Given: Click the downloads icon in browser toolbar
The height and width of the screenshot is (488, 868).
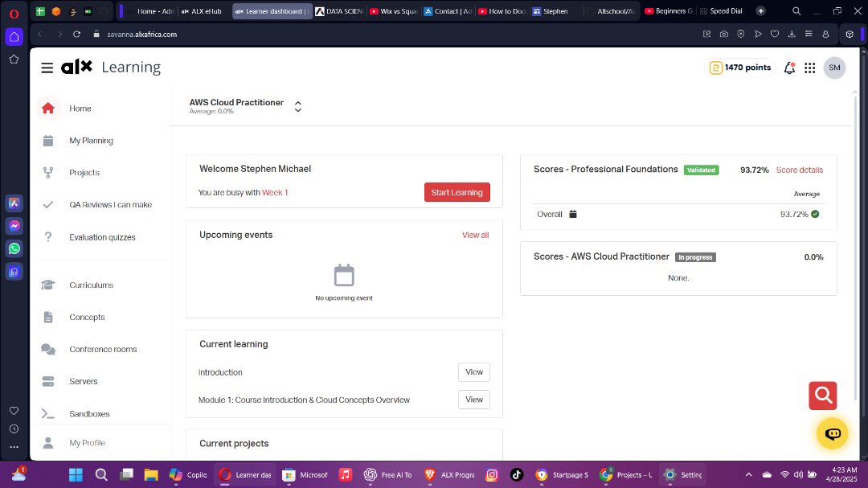Looking at the screenshot, I should [x=792, y=35].
